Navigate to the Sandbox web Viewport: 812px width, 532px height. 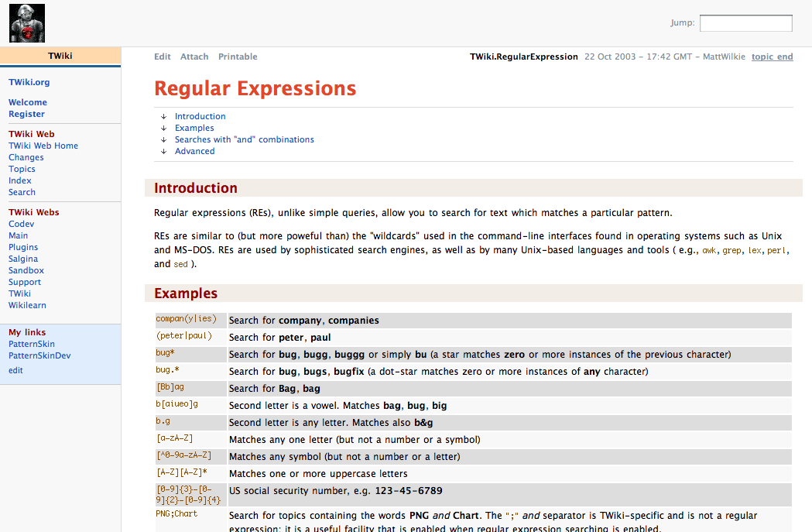[26, 270]
